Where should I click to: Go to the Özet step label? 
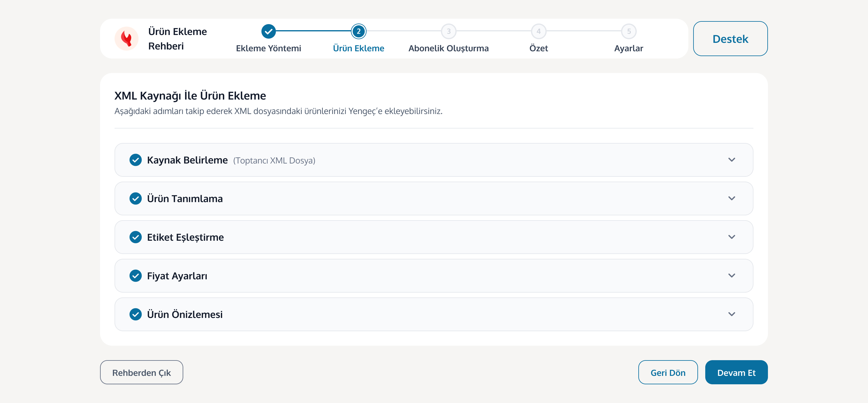[x=539, y=48]
